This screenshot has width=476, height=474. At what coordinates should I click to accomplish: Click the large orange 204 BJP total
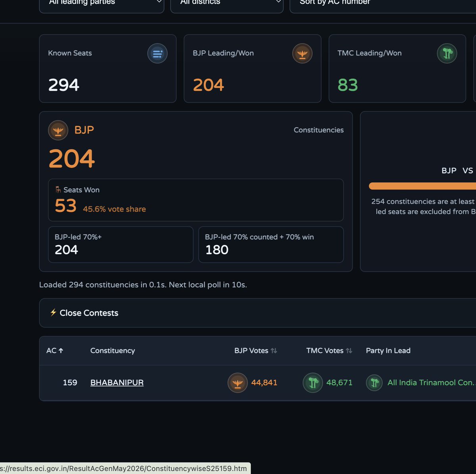click(72, 159)
